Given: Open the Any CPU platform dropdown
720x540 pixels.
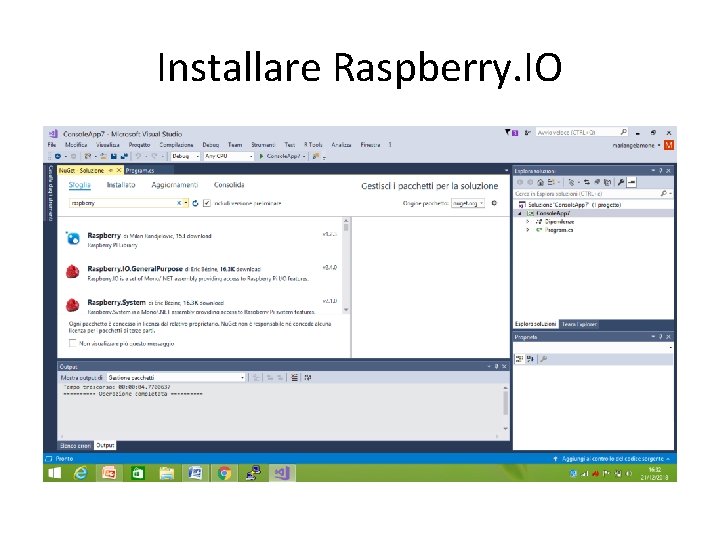Looking at the screenshot, I should point(229,157).
